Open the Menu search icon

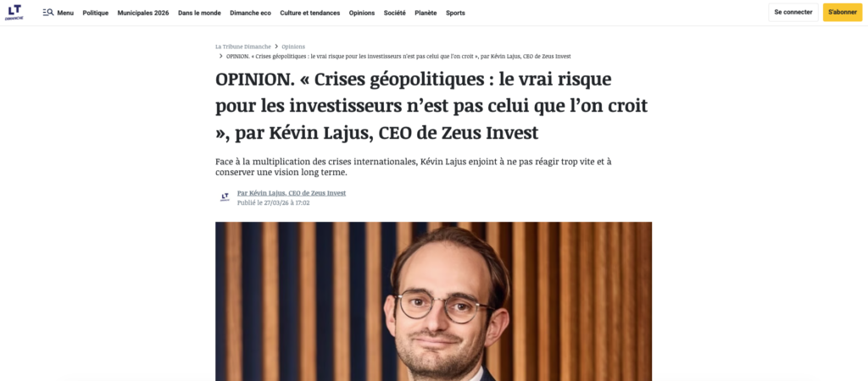pyautogui.click(x=48, y=12)
